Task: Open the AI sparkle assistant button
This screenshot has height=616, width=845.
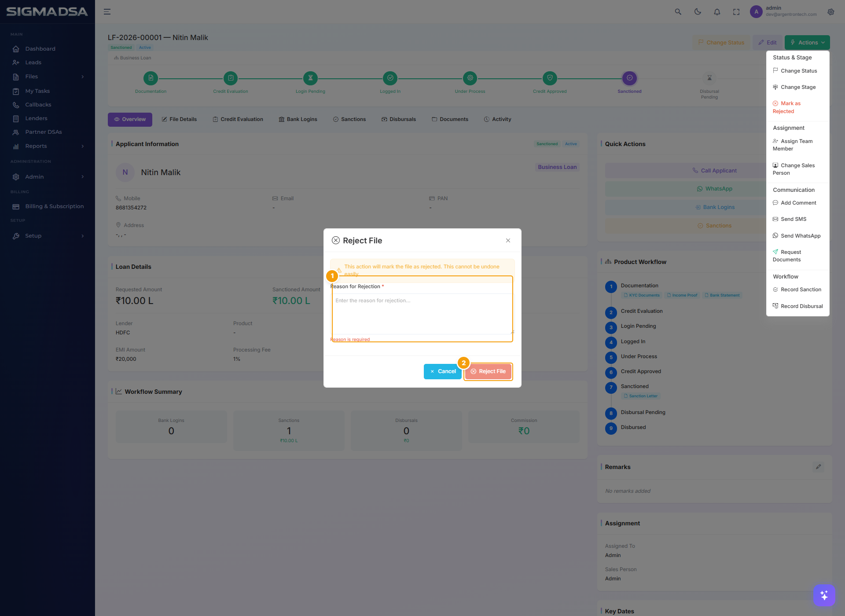Action: (824, 595)
